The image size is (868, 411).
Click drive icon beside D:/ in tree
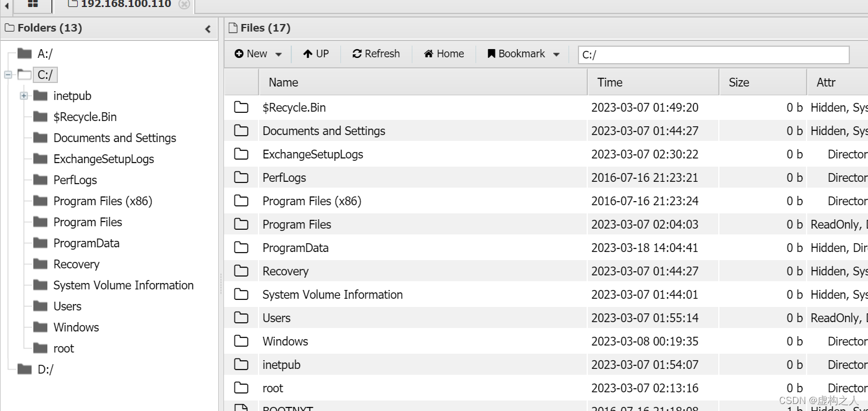(25, 369)
